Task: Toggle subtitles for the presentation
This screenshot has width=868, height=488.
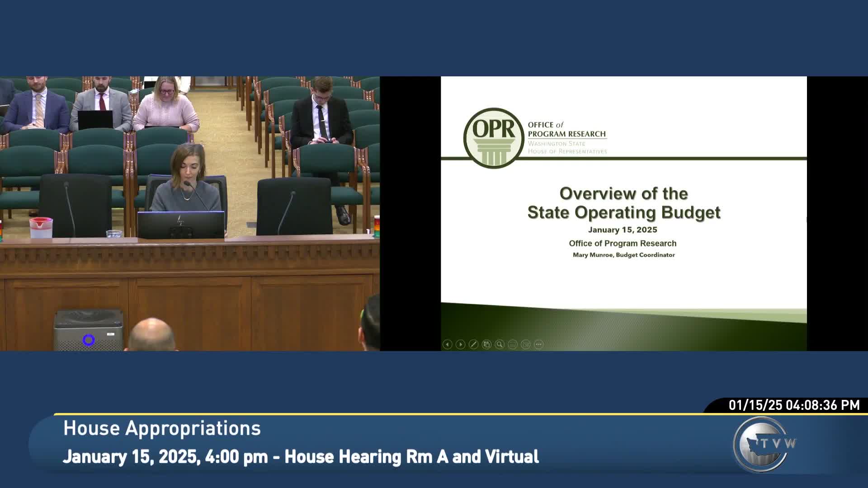Action: (x=512, y=345)
